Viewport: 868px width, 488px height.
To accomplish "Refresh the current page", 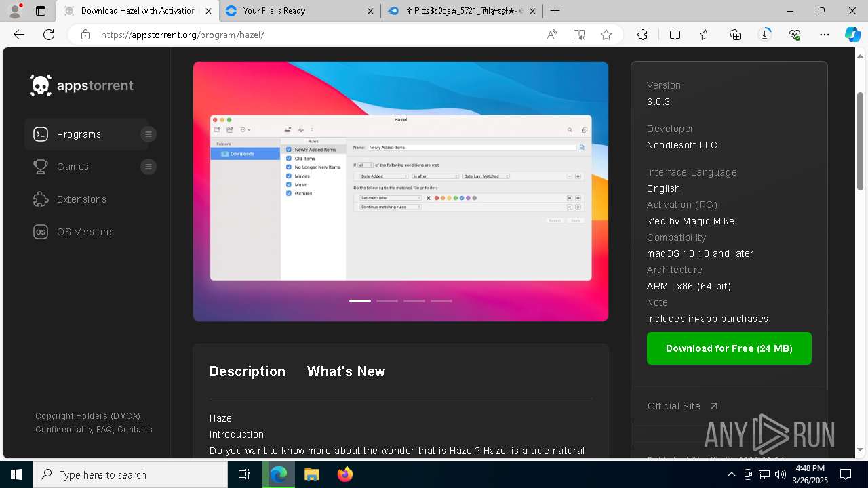I will tap(49, 35).
